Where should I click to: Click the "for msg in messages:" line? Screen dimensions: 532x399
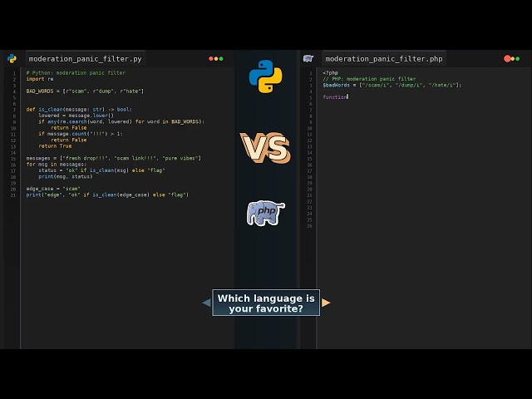57,165
